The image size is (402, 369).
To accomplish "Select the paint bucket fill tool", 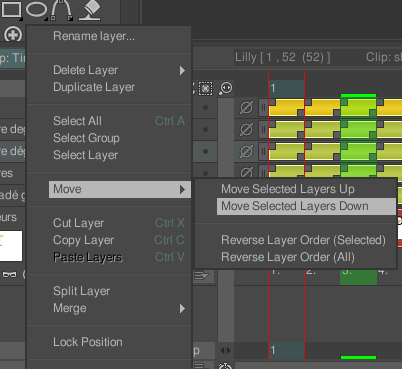I will (90, 10).
